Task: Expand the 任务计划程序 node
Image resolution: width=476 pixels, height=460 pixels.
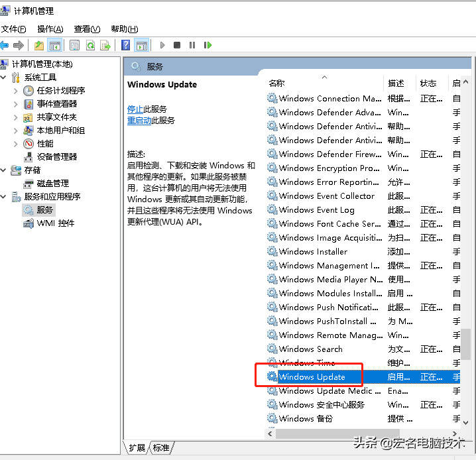Action: point(16,91)
